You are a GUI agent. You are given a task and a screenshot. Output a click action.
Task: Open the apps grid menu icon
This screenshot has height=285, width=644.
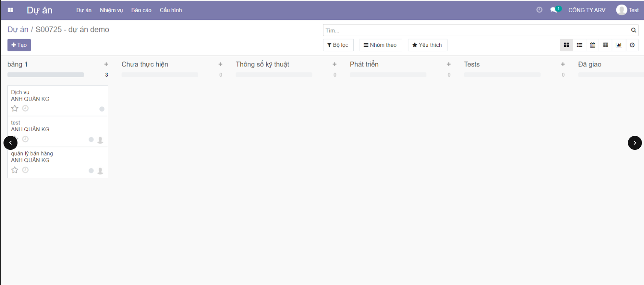(x=10, y=10)
